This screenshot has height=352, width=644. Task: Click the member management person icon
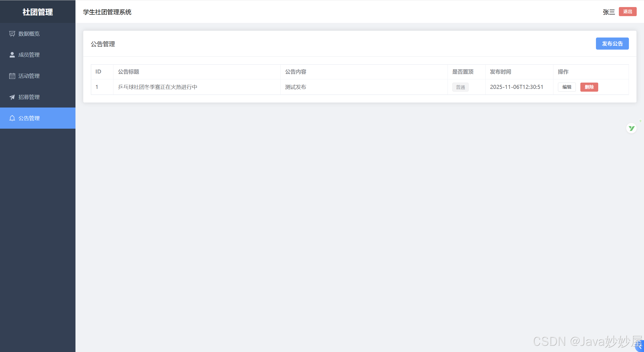click(12, 55)
